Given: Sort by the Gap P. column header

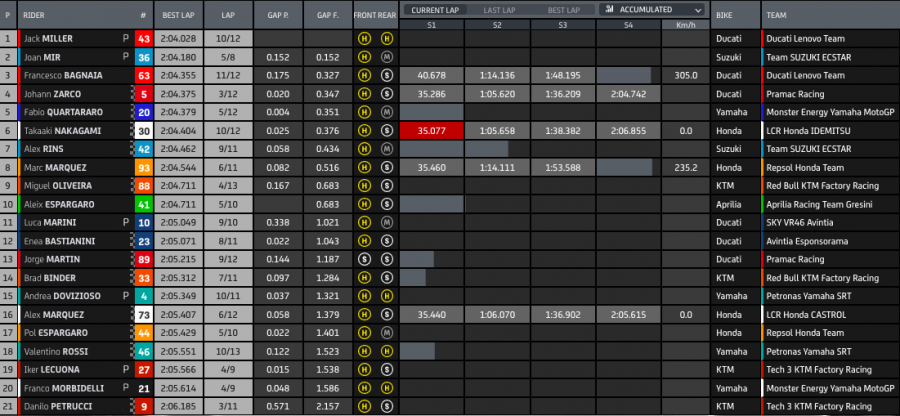Looking at the screenshot, I should [278, 16].
